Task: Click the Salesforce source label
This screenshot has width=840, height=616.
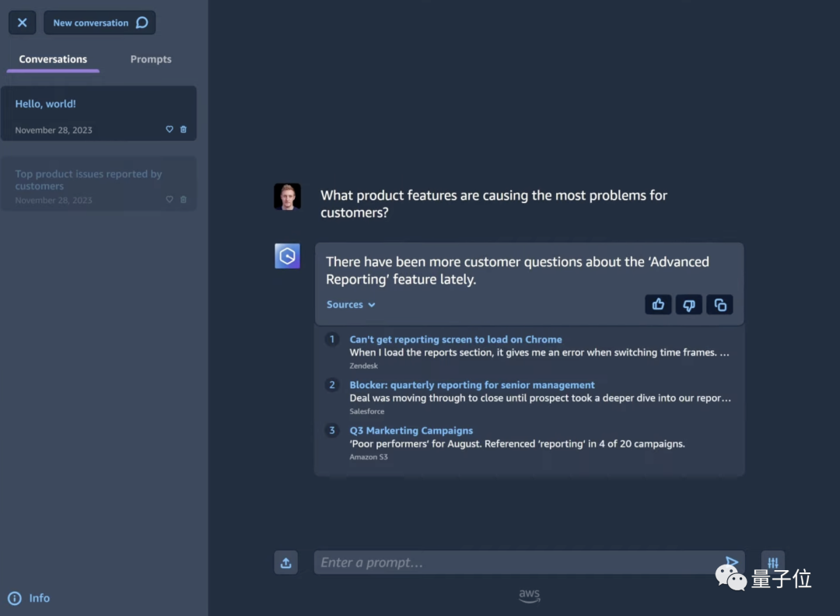Action: coord(367,411)
